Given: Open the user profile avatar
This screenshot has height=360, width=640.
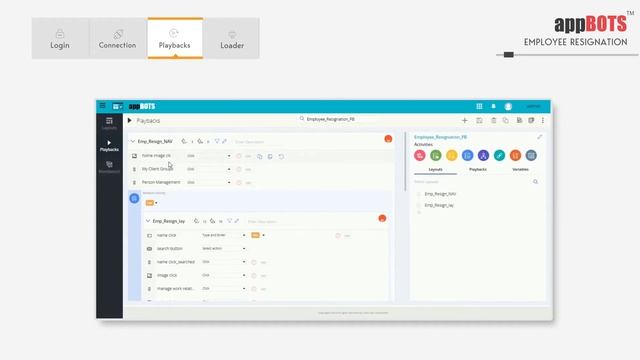Looking at the screenshot, I should click(508, 107).
